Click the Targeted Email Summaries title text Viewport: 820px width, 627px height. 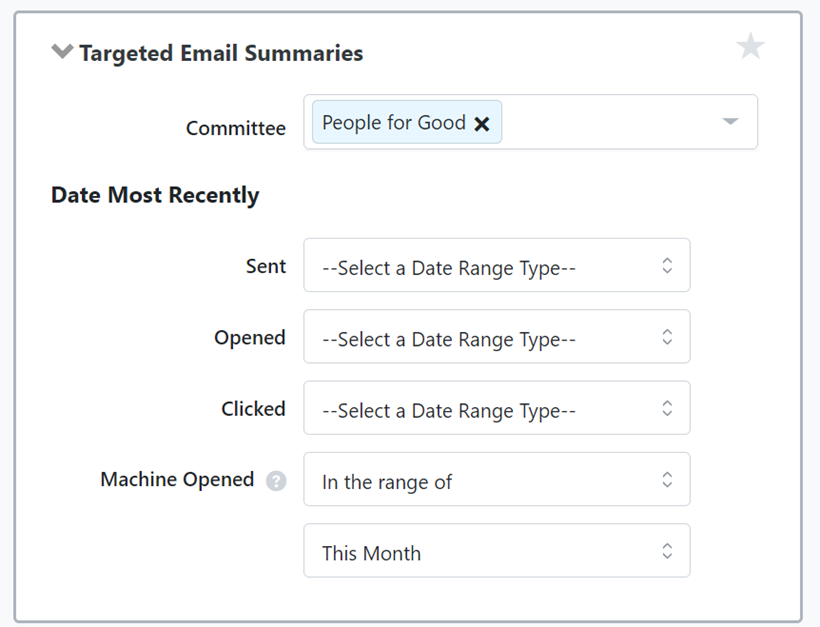tap(222, 53)
